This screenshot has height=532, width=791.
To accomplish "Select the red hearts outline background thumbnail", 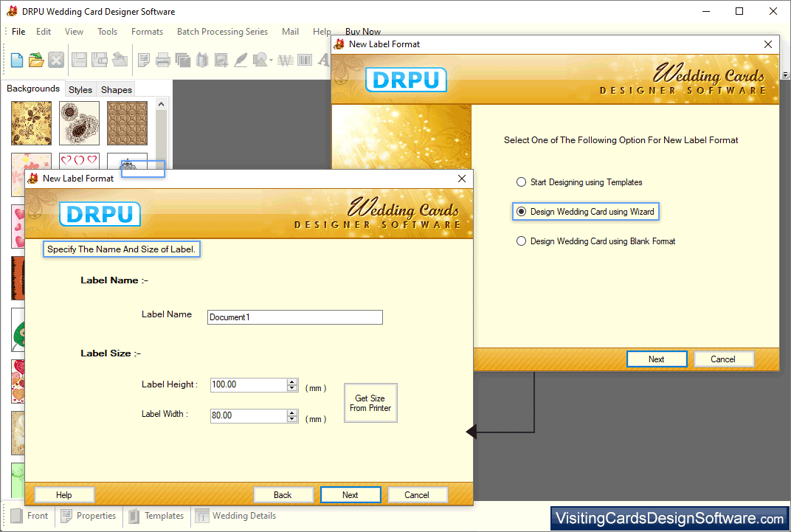I will pyautogui.click(x=79, y=160).
